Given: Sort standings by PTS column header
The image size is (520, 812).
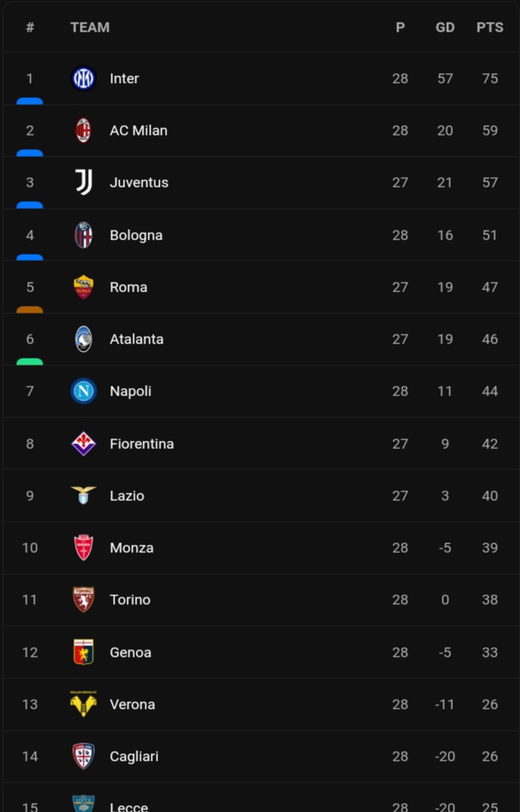Looking at the screenshot, I should pos(490,27).
